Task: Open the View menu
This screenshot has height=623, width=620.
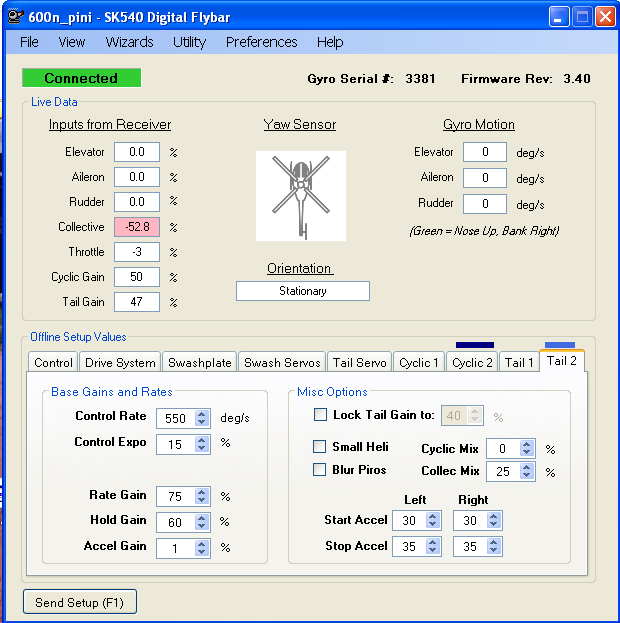Action: point(72,42)
